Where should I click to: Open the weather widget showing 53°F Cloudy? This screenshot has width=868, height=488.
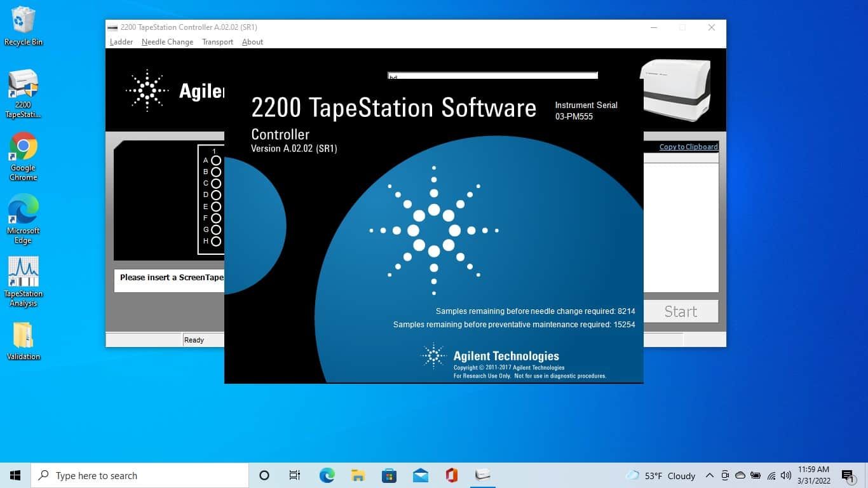tap(661, 475)
